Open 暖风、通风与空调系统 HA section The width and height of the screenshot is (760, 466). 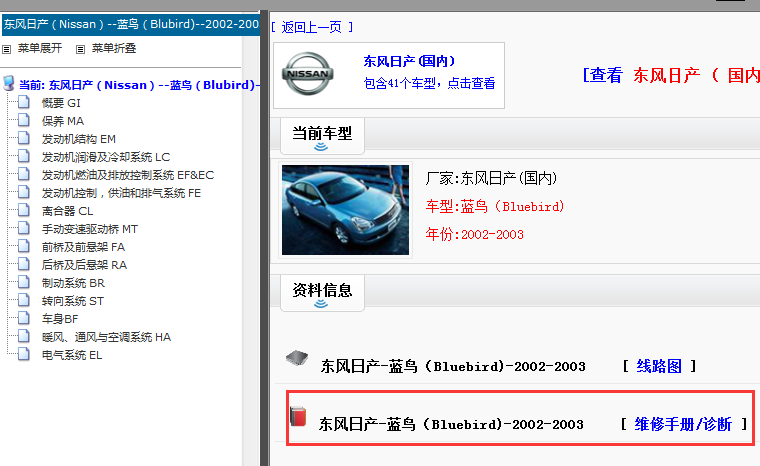[106, 337]
